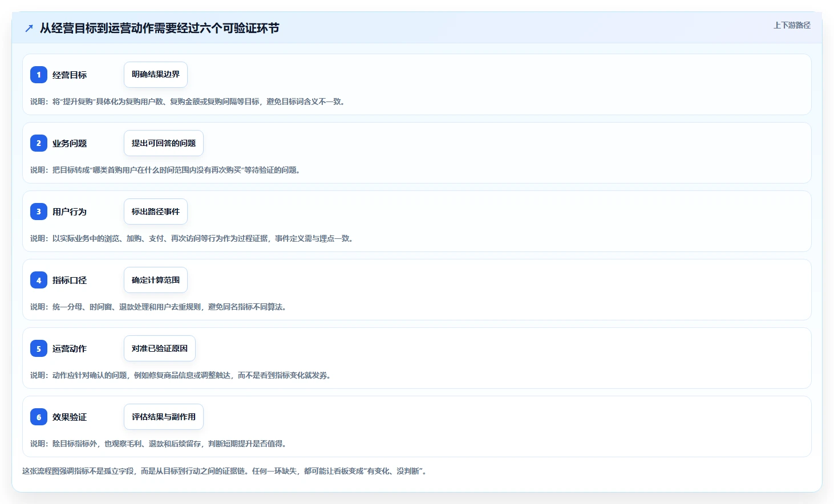Select the 确定计算范围 tag
Screen dimensions: 834x504
tap(156, 280)
